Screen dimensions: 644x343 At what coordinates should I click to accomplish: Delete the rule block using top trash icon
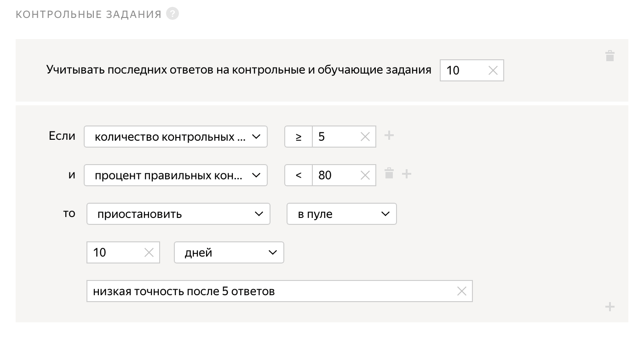[610, 56]
